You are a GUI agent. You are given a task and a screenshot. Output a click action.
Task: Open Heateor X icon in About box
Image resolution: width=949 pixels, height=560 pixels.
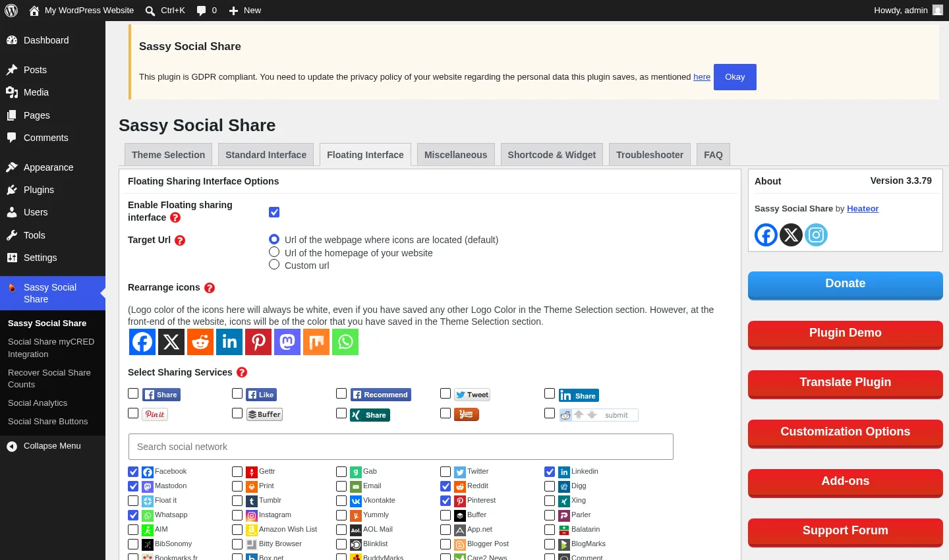pos(791,235)
